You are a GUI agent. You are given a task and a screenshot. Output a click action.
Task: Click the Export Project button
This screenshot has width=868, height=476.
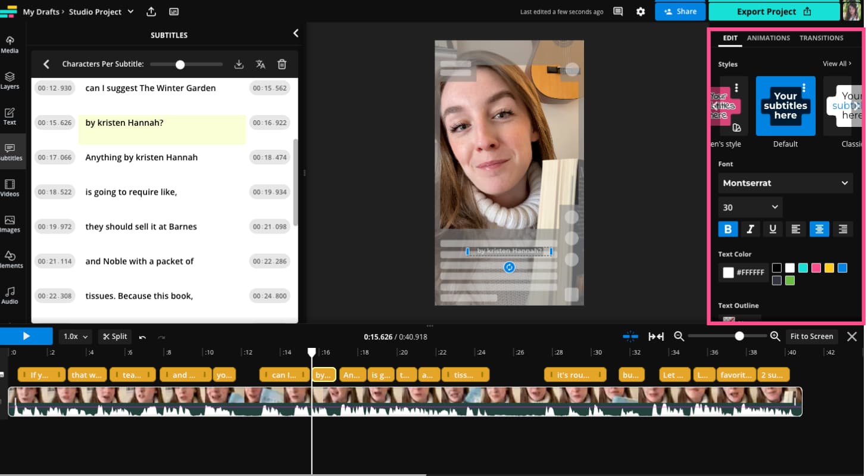773,11
